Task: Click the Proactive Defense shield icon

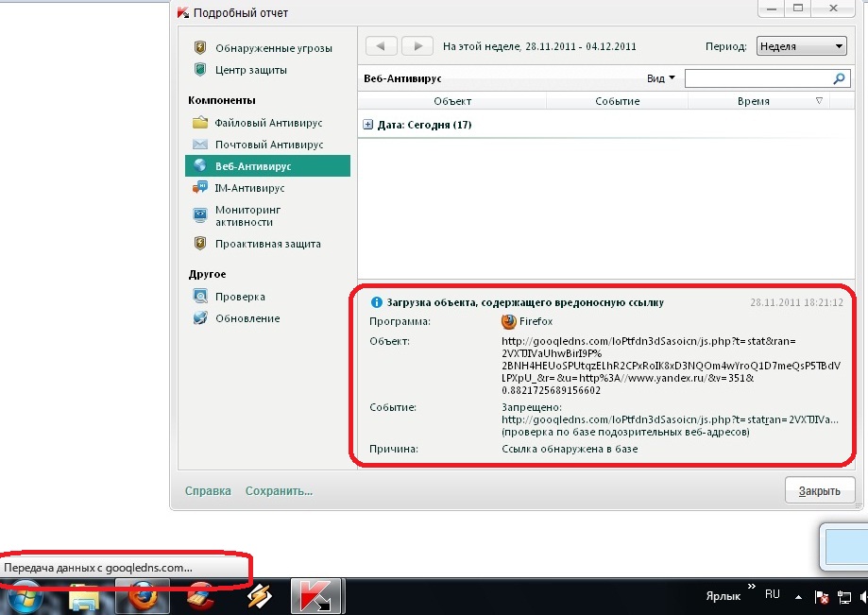Action: 199,244
